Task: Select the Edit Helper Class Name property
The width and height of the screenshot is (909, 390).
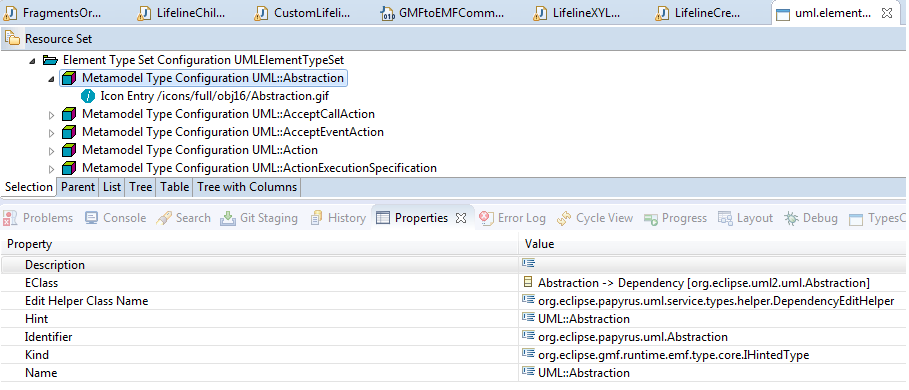Action: coord(454,301)
